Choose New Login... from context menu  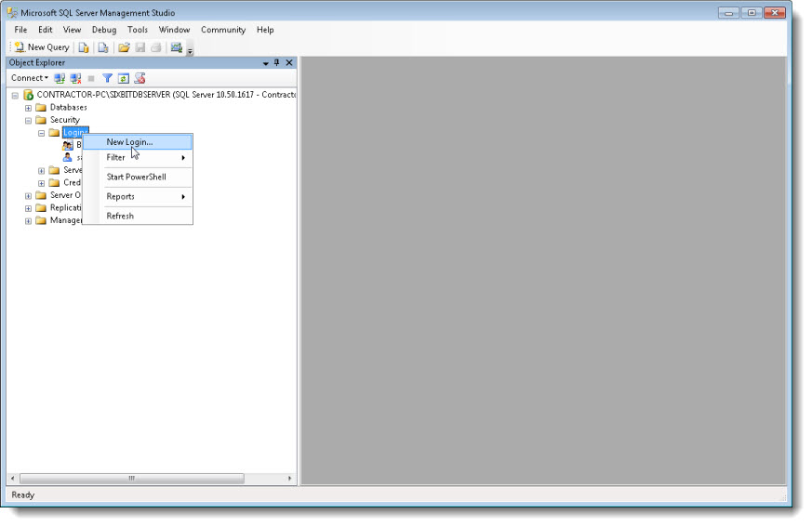[138, 142]
